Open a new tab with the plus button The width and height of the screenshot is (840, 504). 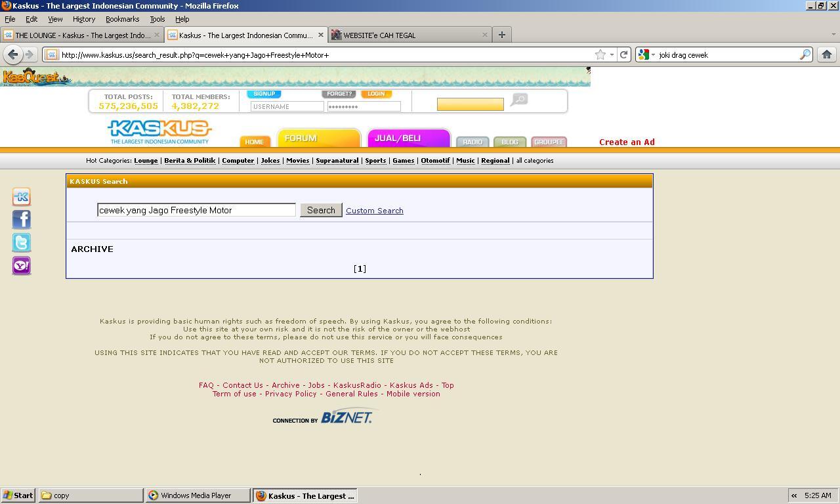(x=502, y=35)
